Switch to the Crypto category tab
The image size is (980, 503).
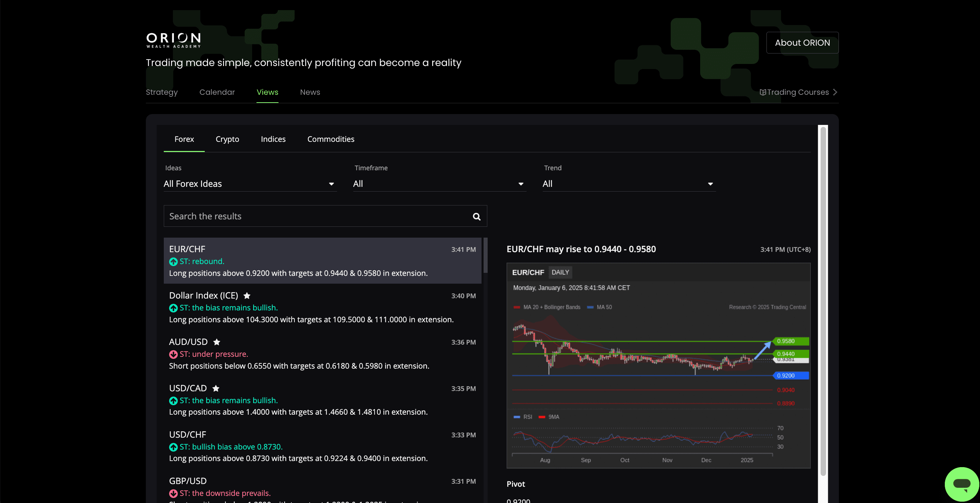[227, 139]
